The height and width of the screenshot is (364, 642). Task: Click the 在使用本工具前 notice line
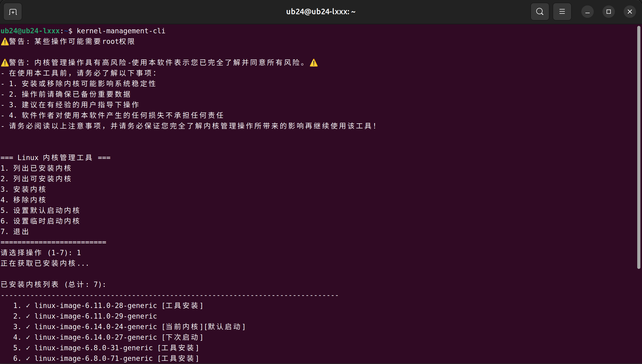pos(79,73)
